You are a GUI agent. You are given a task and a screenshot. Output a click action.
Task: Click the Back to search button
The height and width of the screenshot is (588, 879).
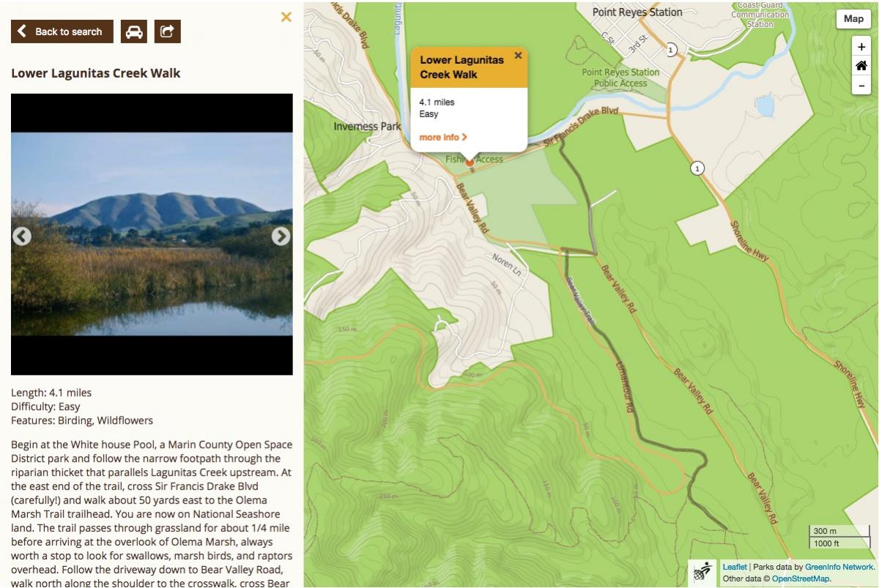pyautogui.click(x=62, y=31)
